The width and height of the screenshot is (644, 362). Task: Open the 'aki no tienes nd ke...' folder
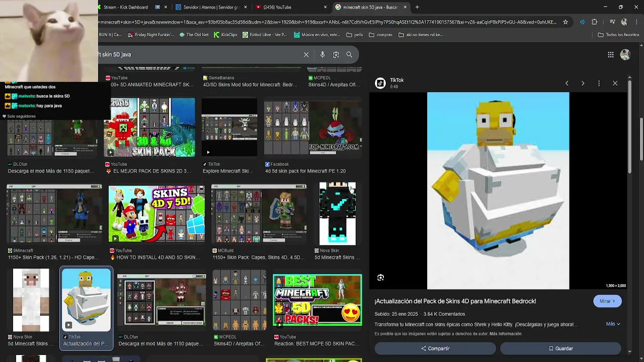click(x=421, y=35)
